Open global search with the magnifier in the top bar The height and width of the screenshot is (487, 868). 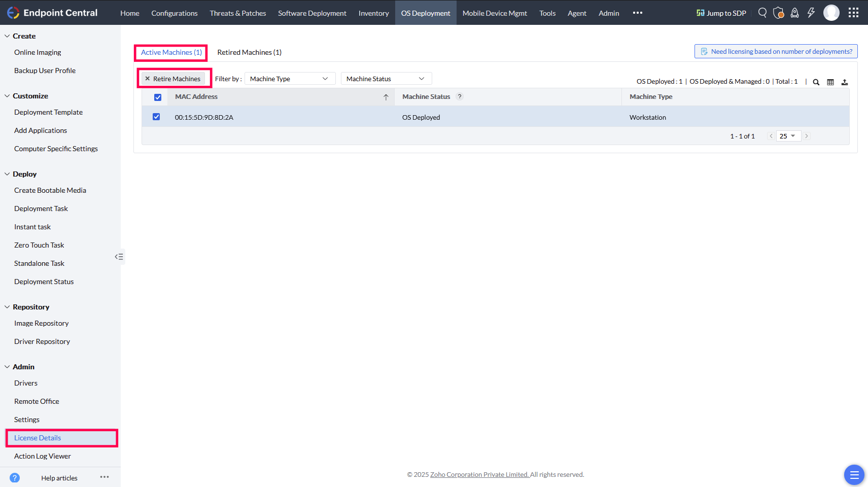tap(762, 13)
